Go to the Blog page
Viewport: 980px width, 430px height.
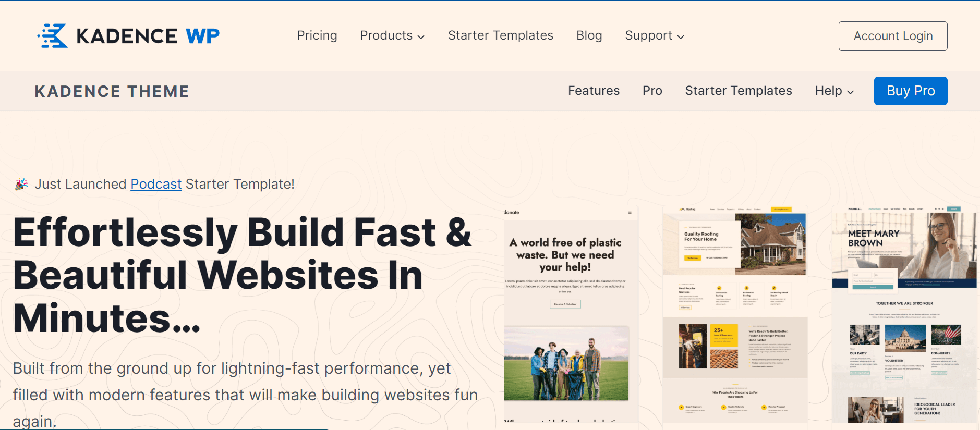pos(589,35)
